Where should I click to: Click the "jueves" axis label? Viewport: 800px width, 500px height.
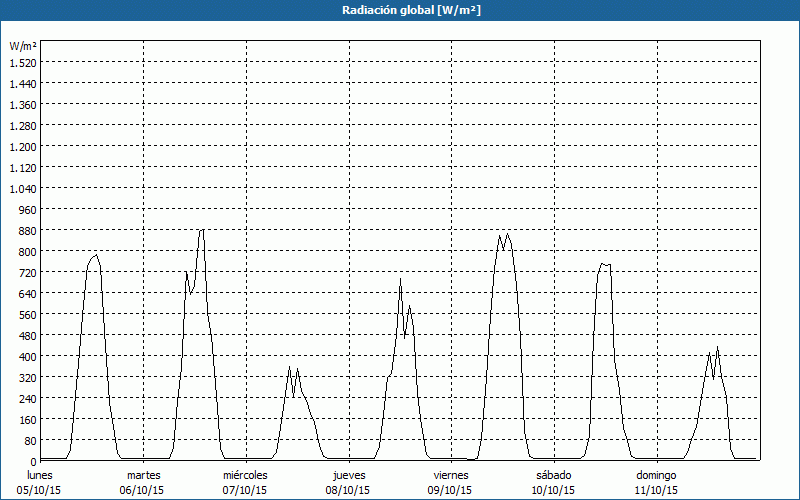click(348, 475)
